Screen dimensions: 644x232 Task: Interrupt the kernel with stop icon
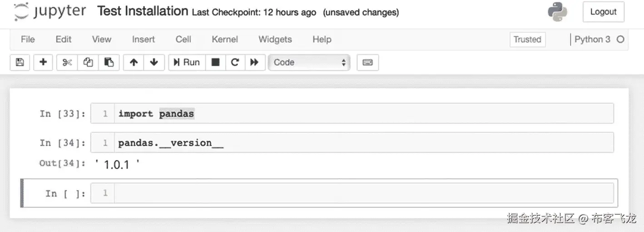point(216,63)
